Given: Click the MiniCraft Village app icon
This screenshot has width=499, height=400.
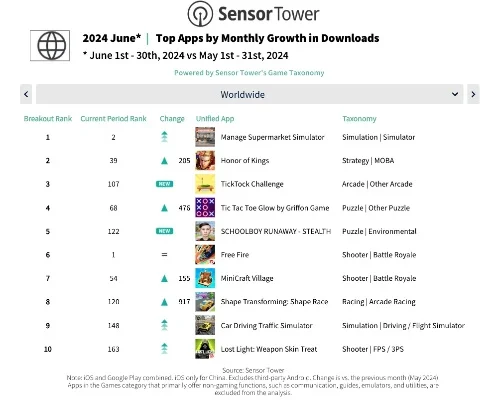Looking at the screenshot, I should 205,278.
